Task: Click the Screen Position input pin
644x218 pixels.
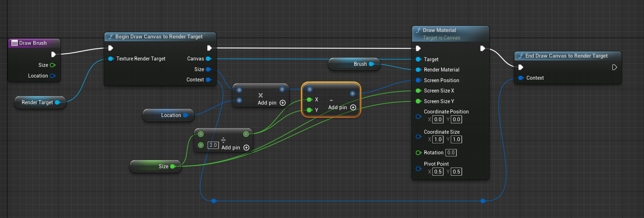Action: (419, 80)
